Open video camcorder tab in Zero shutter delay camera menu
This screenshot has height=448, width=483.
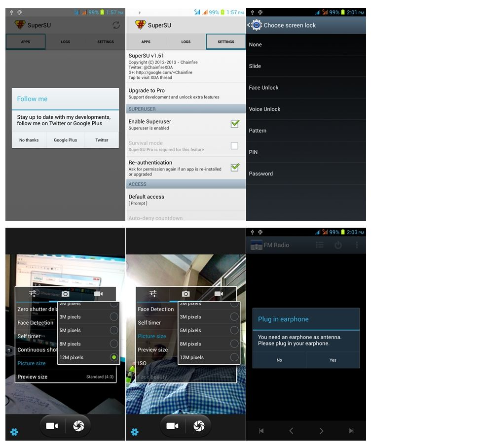tap(99, 294)
